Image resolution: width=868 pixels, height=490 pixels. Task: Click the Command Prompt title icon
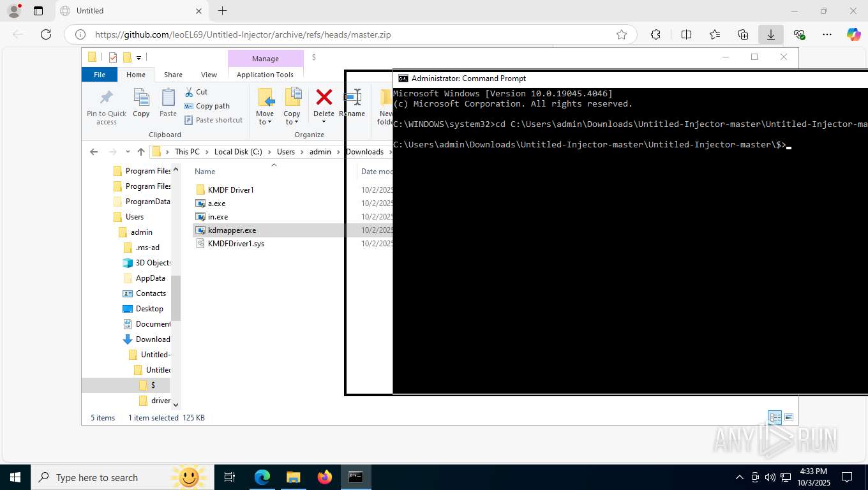pos(403,78)
